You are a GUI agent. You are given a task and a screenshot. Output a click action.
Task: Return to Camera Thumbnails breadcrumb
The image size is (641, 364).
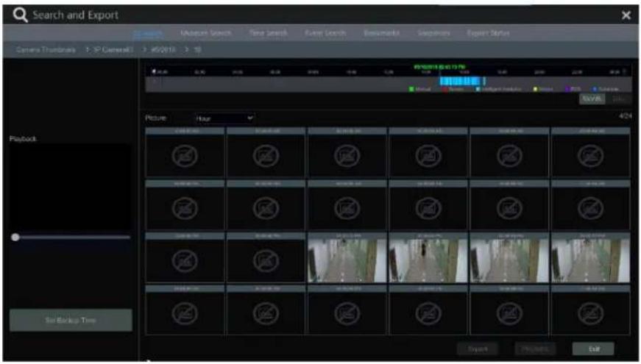click(x=46, y=50)
